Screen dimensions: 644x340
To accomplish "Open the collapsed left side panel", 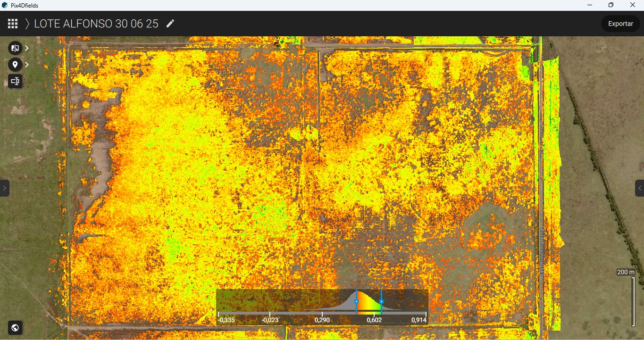I will [4, 188].
